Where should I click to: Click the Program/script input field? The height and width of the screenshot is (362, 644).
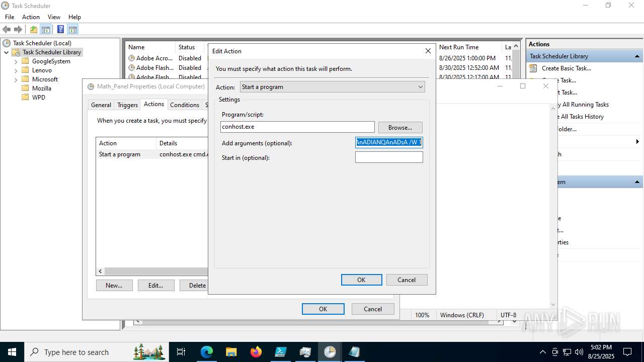tap(297, 127)
